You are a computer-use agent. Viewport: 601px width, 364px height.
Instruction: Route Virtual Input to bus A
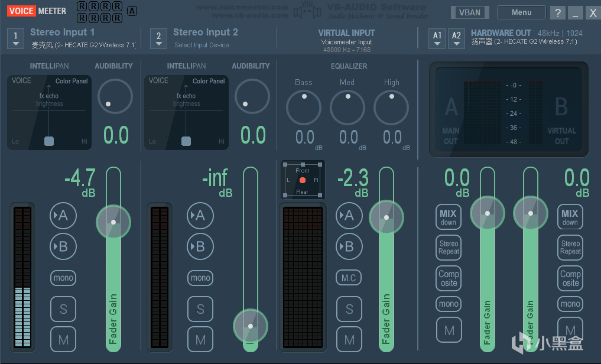[349, 215]
